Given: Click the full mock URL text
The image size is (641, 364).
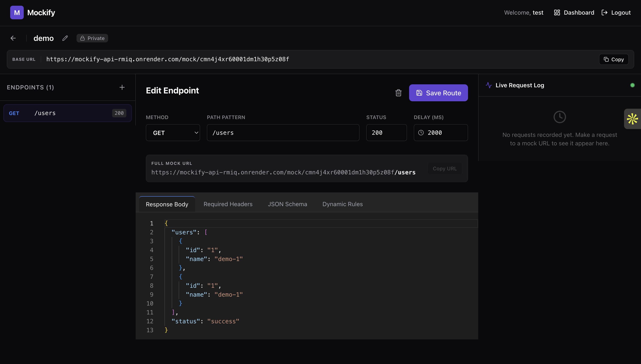Looking at the screenshot, I should point(283,172).
